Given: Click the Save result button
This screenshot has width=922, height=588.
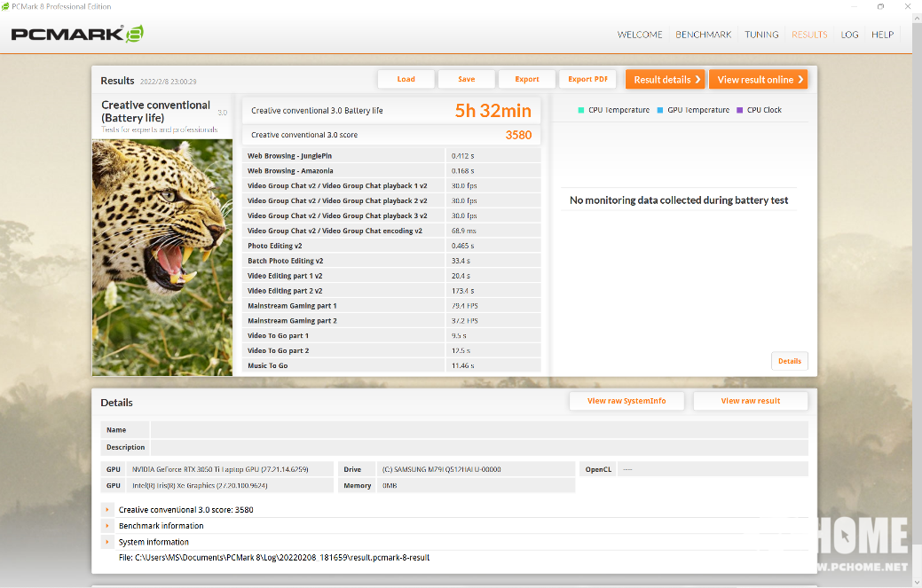Looking at the screenshot, I should (467, 79).
